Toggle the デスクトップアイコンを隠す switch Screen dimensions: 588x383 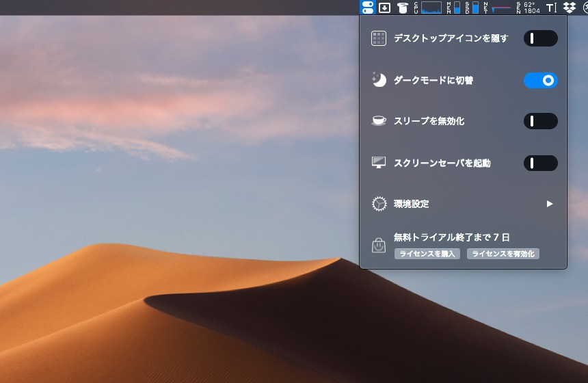(540, 38)
